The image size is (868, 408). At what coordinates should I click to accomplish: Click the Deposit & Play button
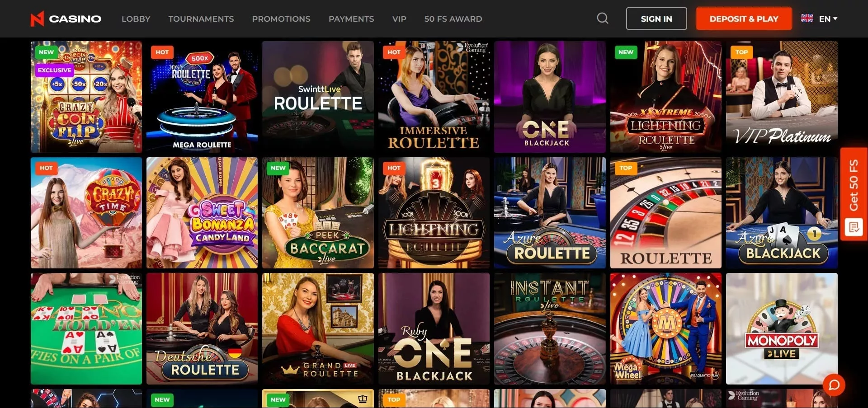tap(744, 19)
